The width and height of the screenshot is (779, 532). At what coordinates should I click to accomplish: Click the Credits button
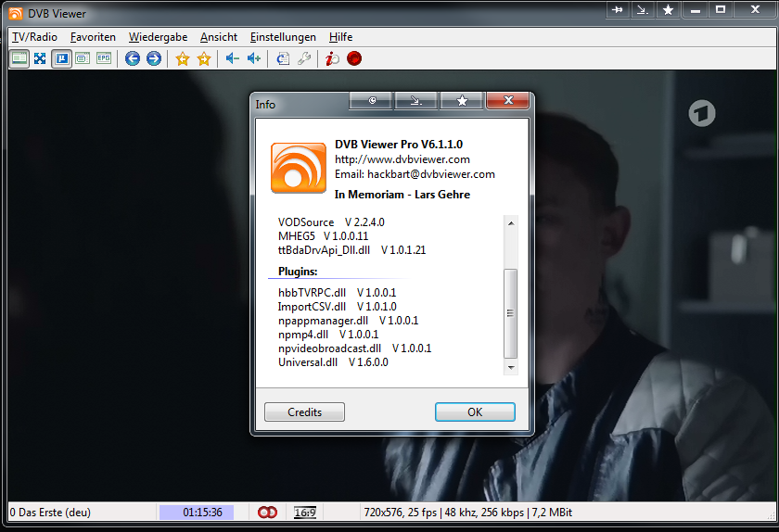(304, 412)
